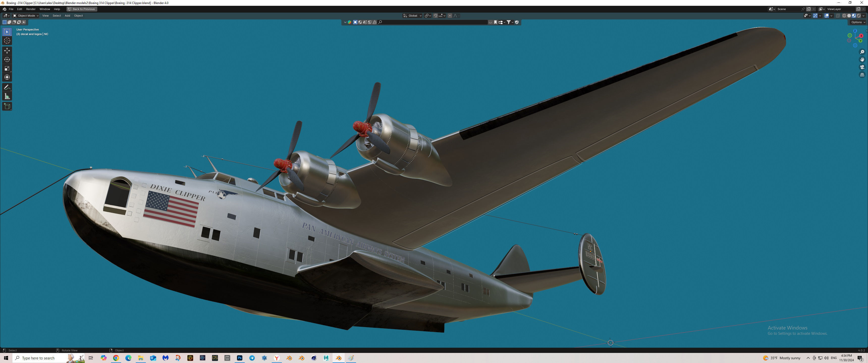The height and width of the screenshot is (363, 868).
Task: Click the Pan view hand icon
Action: coord(862,59)
